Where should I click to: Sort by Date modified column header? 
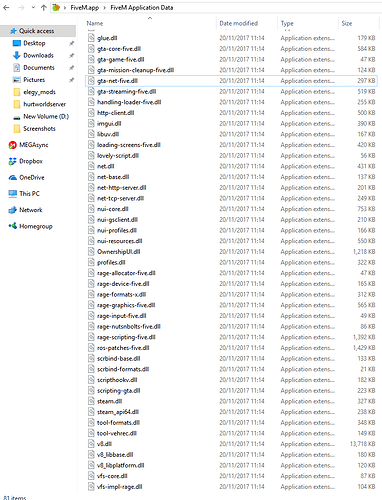239,23
